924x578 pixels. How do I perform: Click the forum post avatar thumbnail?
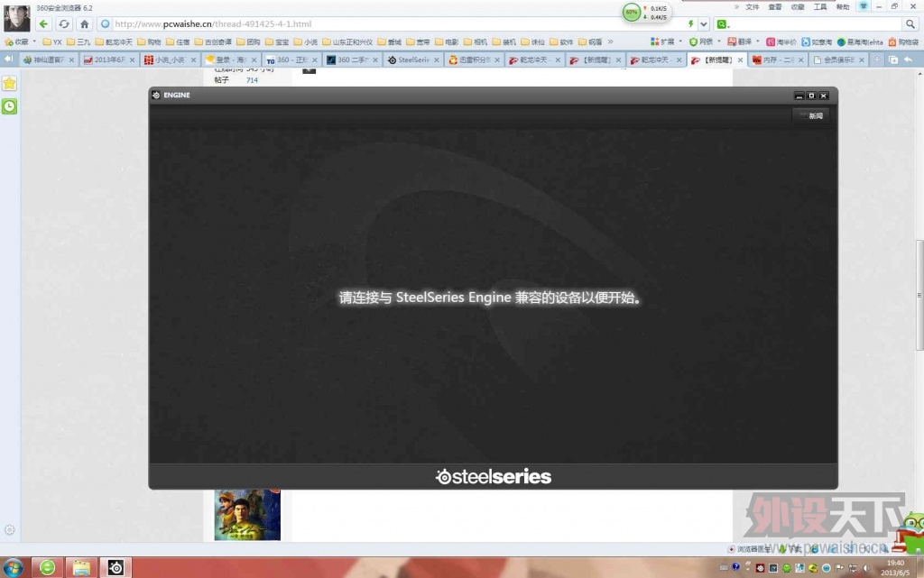tap(247, 515)
